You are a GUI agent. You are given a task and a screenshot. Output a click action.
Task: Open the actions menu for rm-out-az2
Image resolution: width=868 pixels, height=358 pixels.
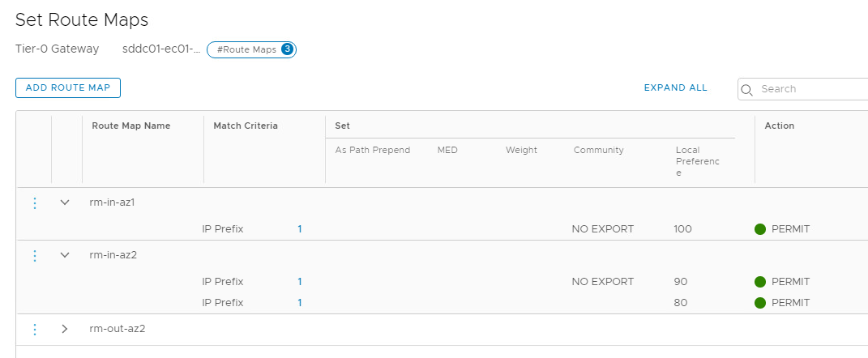click(34, 329)
